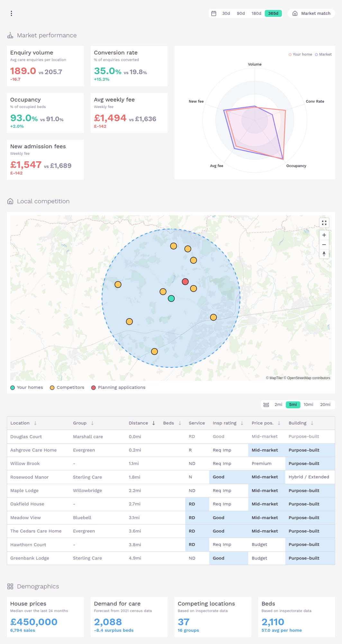Enter fullscreen map view
This screenshot has width=342, height=644.
pyautogui.click(x=324, y=223)
